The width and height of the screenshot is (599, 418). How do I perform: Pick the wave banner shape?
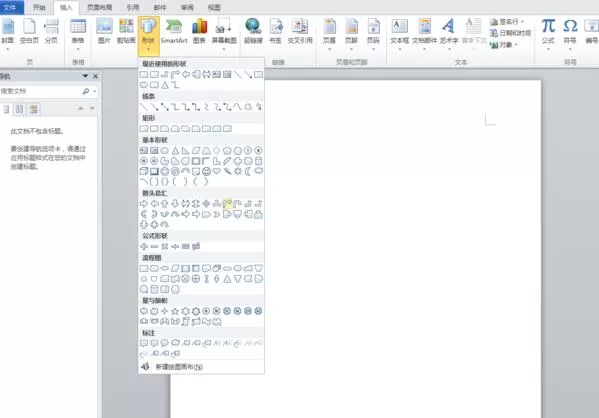(206, 322)
